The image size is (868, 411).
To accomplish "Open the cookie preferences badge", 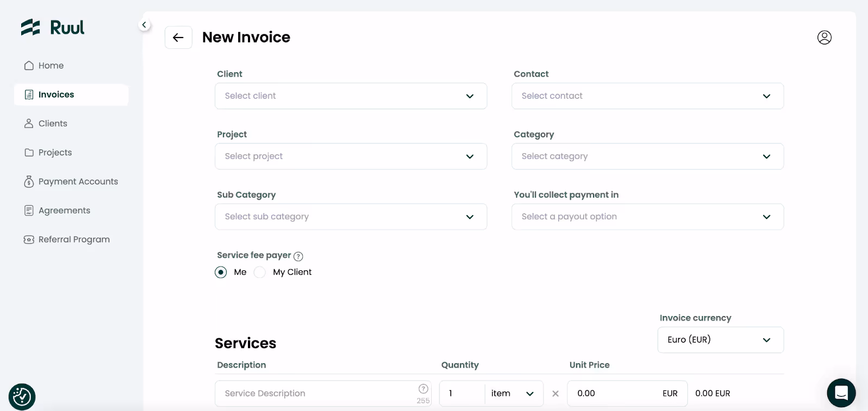I will coord(22,397).
